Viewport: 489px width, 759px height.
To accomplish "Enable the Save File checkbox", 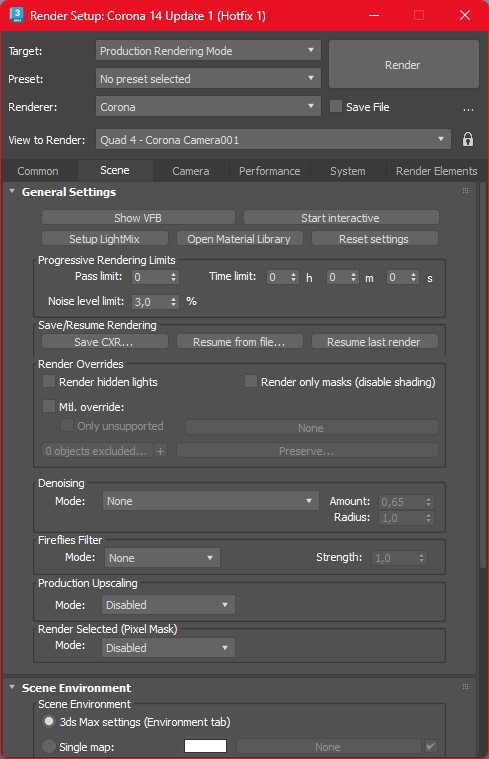I will pos(336,106).
